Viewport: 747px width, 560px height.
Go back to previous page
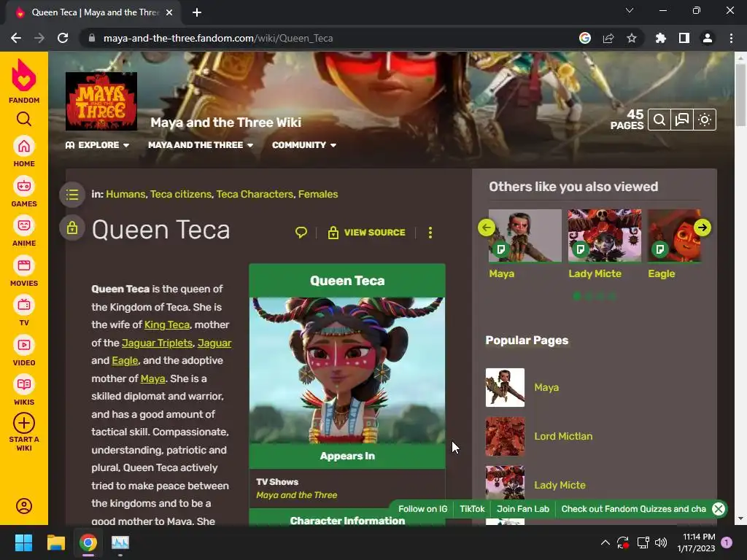(x=16, y=38)
